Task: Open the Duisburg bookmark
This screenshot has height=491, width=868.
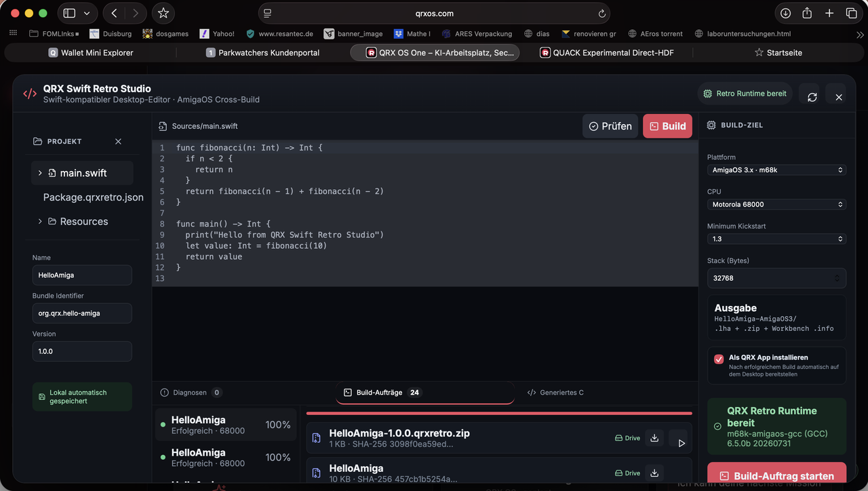Action: tap(110, 33)
